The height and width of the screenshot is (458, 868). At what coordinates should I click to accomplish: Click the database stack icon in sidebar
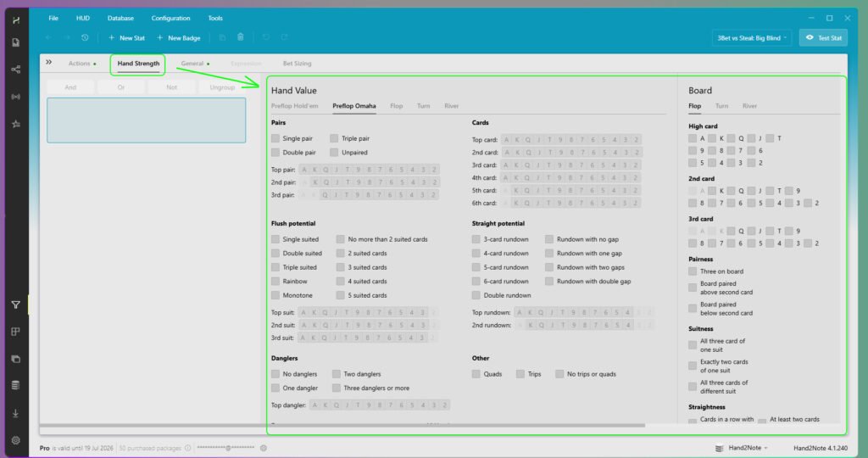point(15,385)
